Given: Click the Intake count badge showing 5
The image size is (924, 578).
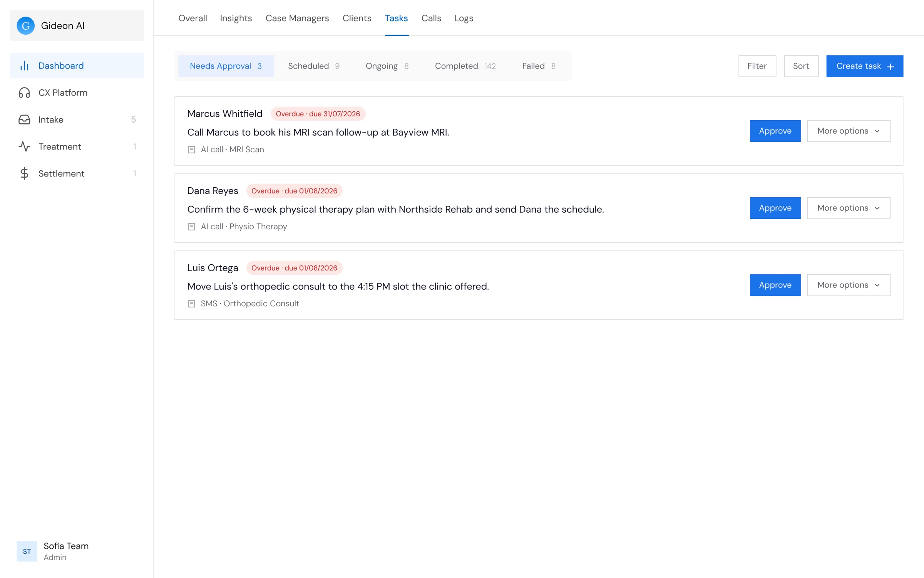Looking at the screenshot, I should [134, 119].
